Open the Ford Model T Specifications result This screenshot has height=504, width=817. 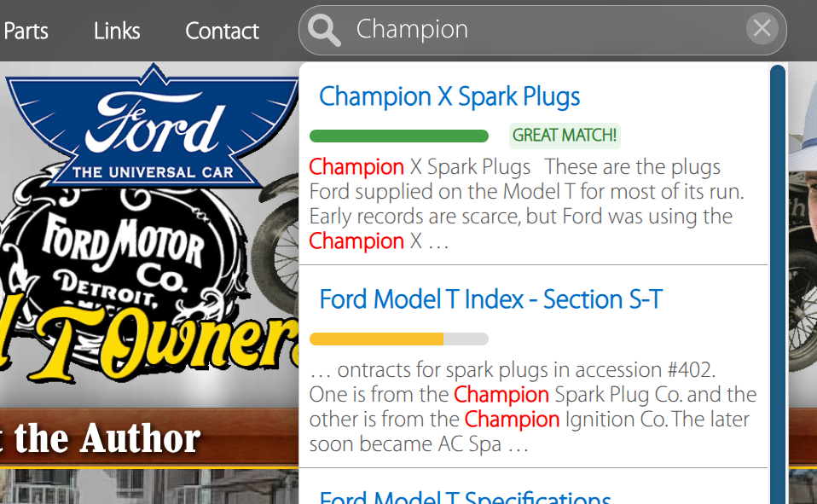click(x=465, y=496)
